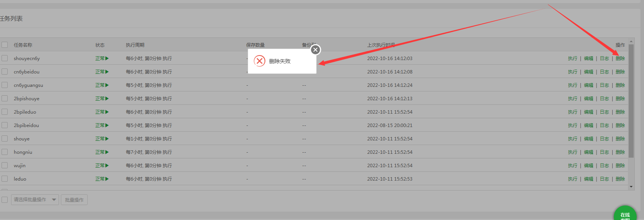Screen dimensions: 644x220
Task: Click the 每1小时, 第0分钟 执行 cell
Action: pyautogui.click(x=149, y=139)
